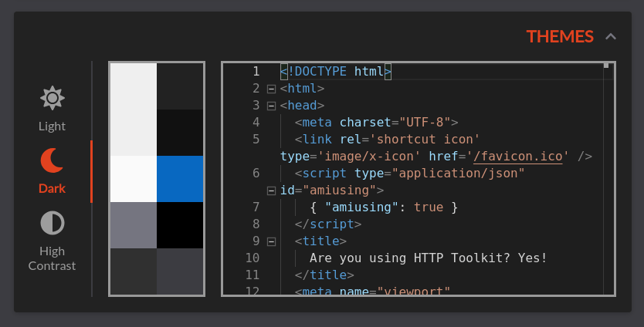Fold the head tag on line 3

pos(271,106)
